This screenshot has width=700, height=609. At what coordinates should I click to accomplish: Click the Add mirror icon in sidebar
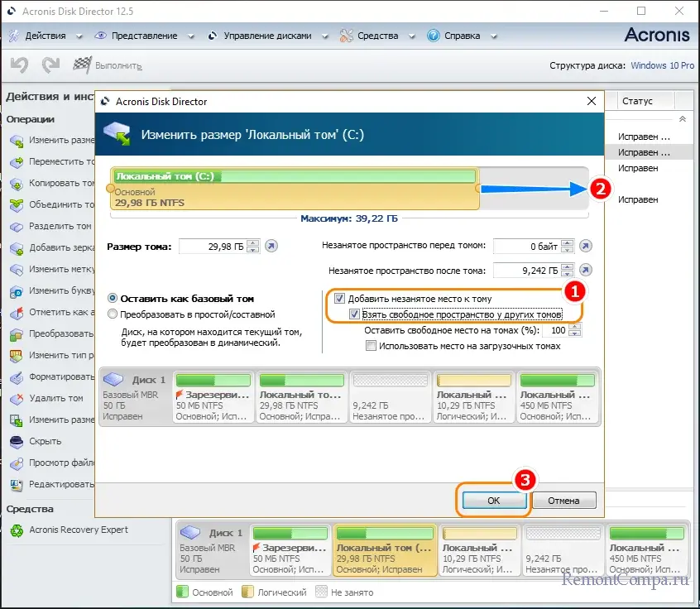(x=17, y=248)
